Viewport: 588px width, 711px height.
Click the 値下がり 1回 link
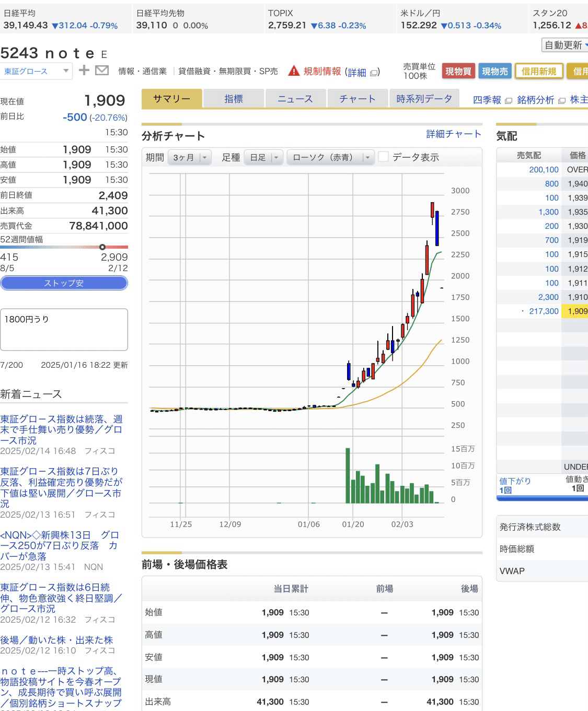(x=515, y=485)
